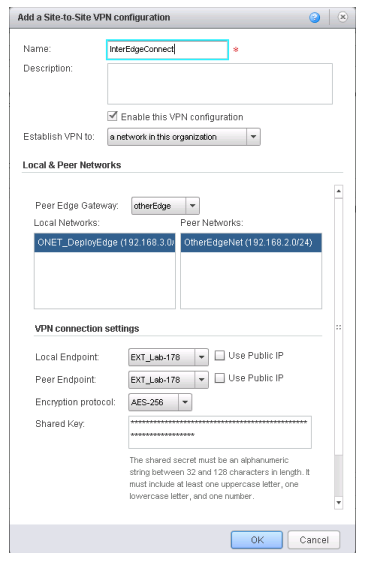The image size is (368, 561).
Task: Click the scrollbar up arrow
Action: [x=338, y=191]
